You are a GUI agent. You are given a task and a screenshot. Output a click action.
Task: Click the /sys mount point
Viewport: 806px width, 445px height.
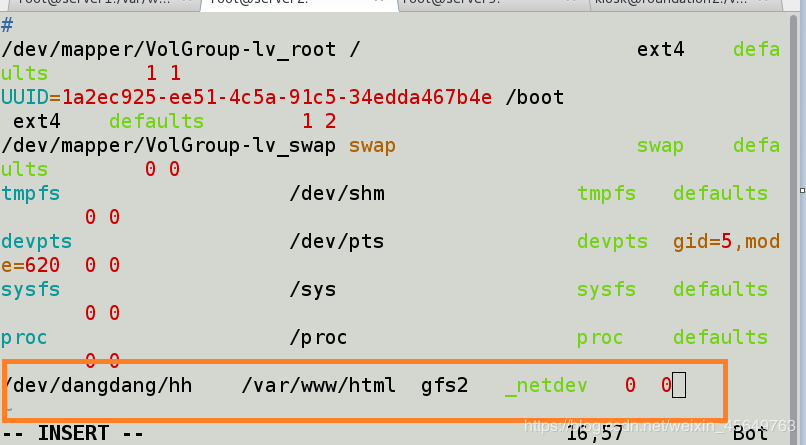[x=313, y=290]
